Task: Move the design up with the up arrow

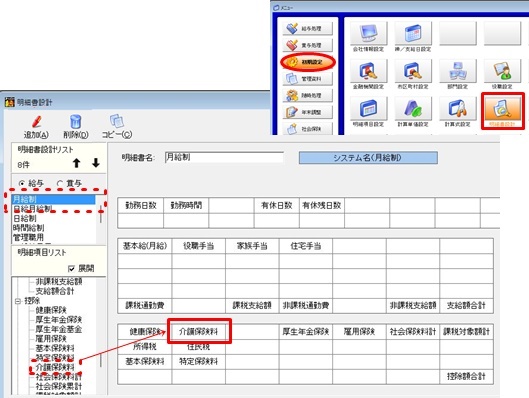Action: pyautogui.click(x=77, y=163)
